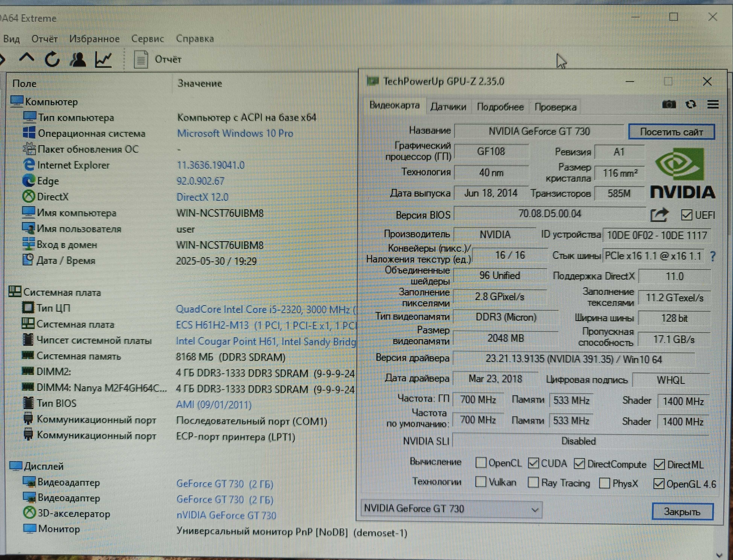Click Монитор row icon
Screen dimensions: 733x560
pyautogui.click(x=30, y=528)
